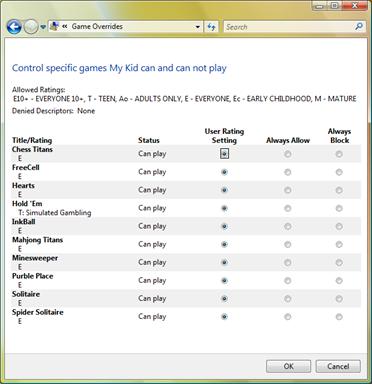Click the double chevron in address bar
This screenshot has width=372, height=384.
click(x=65, y=27)
